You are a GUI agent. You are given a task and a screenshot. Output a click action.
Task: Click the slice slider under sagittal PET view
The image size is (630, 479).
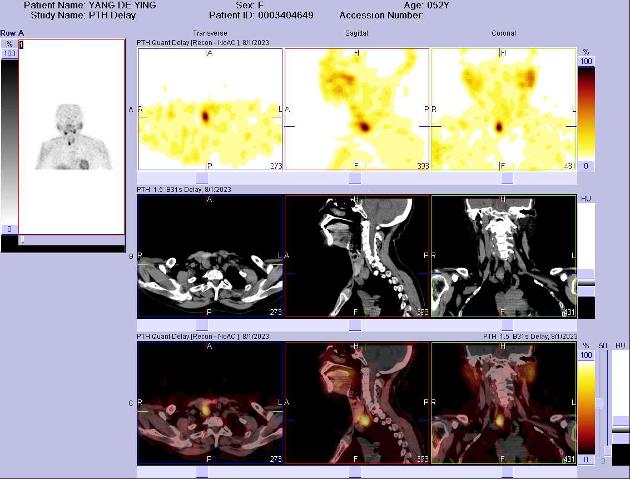(356, 178)
